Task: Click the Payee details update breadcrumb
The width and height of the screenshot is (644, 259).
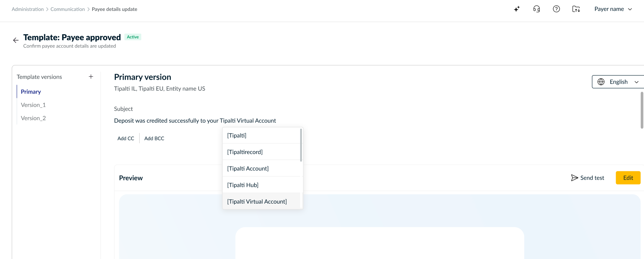Action: (115, 9)
